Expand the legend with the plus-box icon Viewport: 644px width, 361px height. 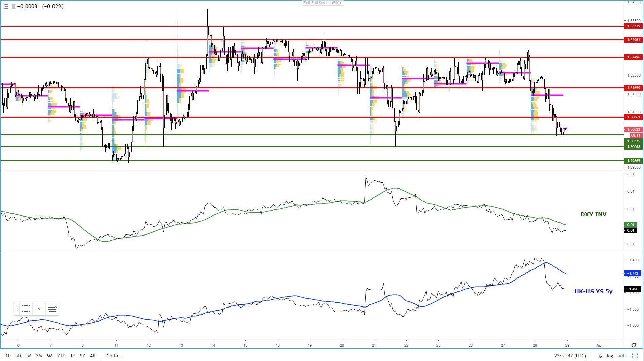(x=6, y=6)
